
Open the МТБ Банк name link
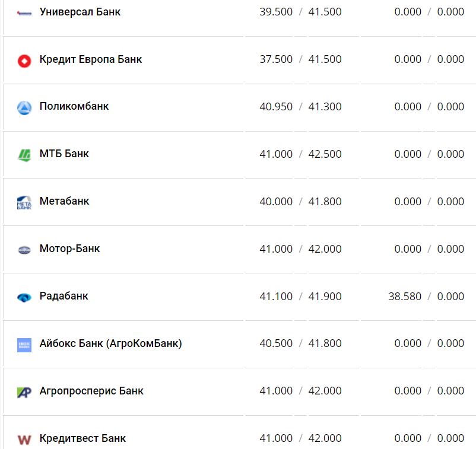64,154
